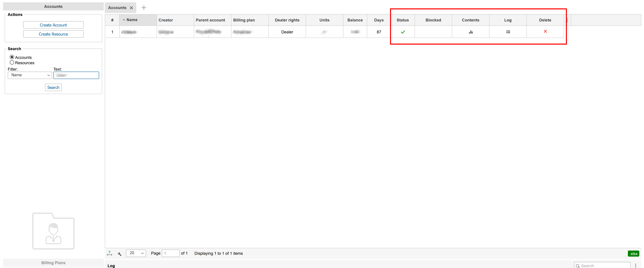
Task: Click the wrench settings icon in footer
Action: (x=119, y=254)
